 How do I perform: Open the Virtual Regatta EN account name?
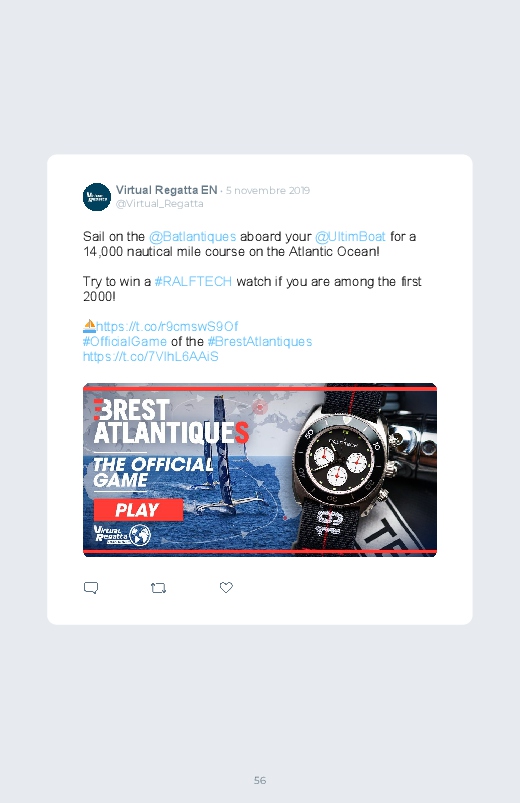click(x=167, y=190)
